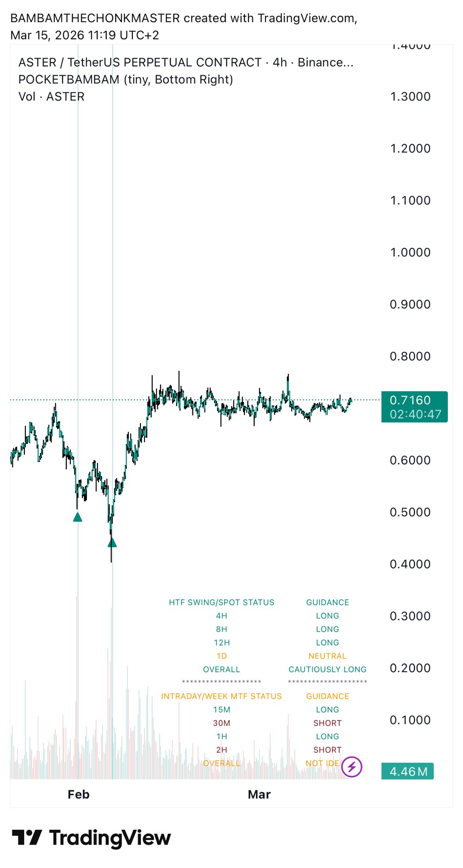The width and height of the screenshot is (463, 868).
Task: Click the purple lightning bolt icon
Action: pyautogui.click(x=352, y=767)
